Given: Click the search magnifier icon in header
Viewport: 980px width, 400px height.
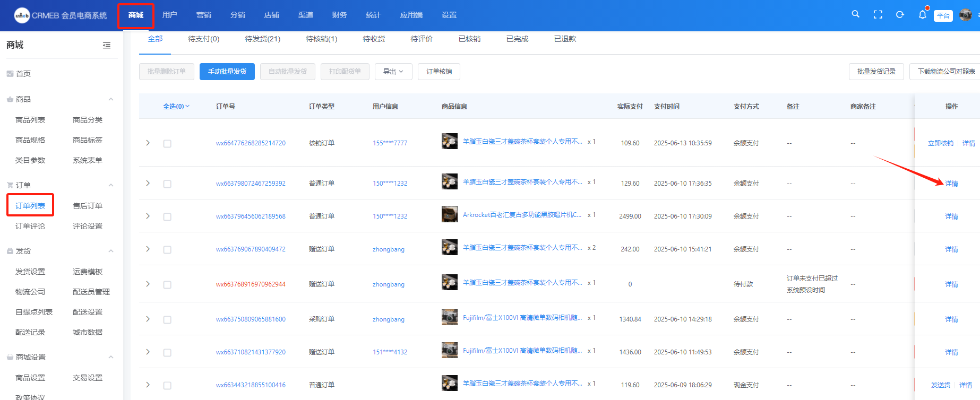Looking at the screenshot, I should click(855, 14).
